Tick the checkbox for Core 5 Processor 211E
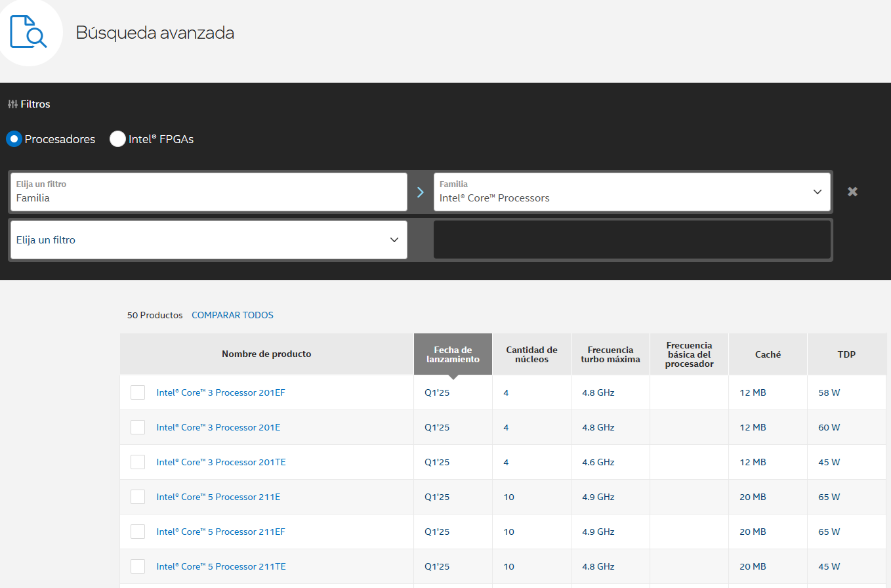891x588 pixels. pos(138,497)
